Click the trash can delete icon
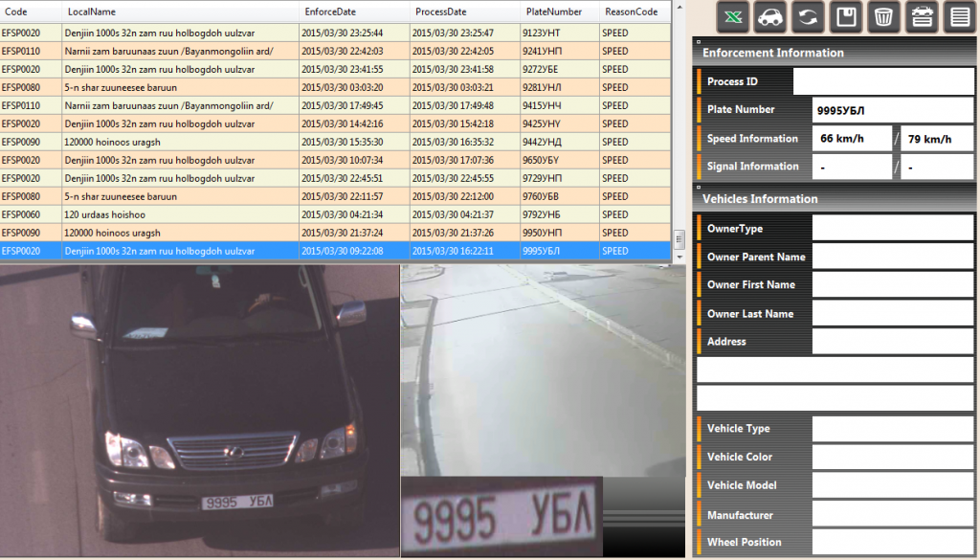Viewport: 980px width, 560px height. [883, 17]
